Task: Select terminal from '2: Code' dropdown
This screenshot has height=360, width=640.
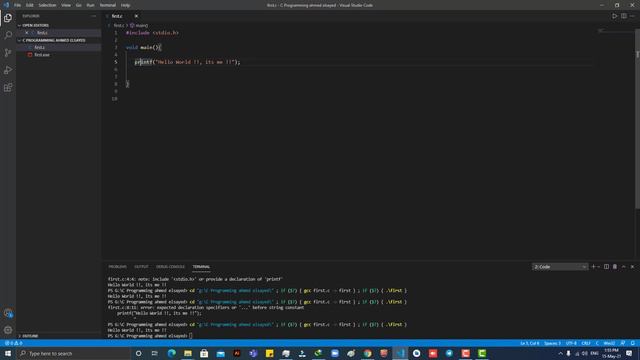Action: (x=560, y=267)
